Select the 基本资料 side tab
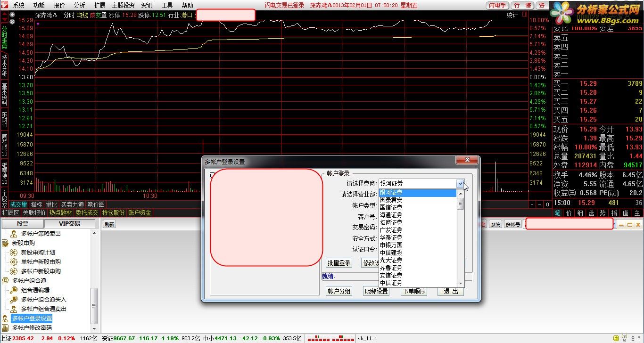 [4, 94]
